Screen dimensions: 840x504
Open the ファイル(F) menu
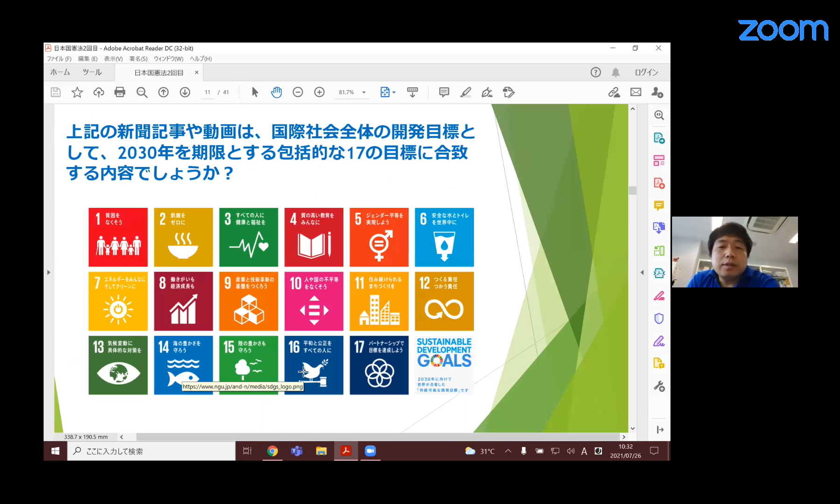(x=59, y=59)
